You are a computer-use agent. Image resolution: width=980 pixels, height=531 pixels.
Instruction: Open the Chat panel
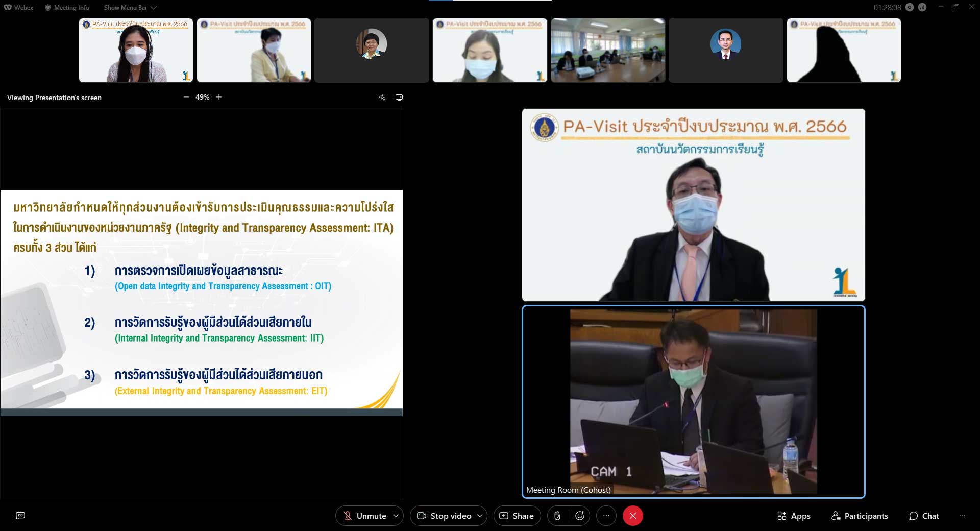pyautogui.click(x=924, y=516)
